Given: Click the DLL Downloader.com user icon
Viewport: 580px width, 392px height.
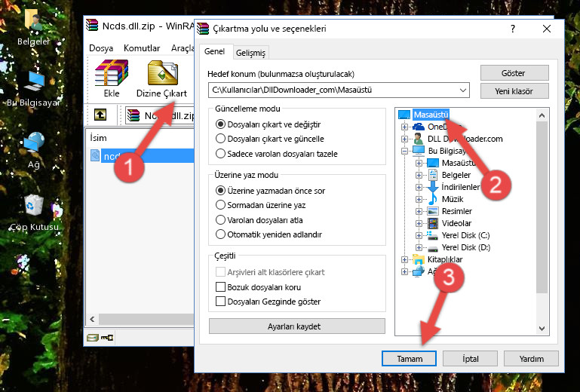Looking at the screenshot, I should pyautogui.click(x=419, y=139).
